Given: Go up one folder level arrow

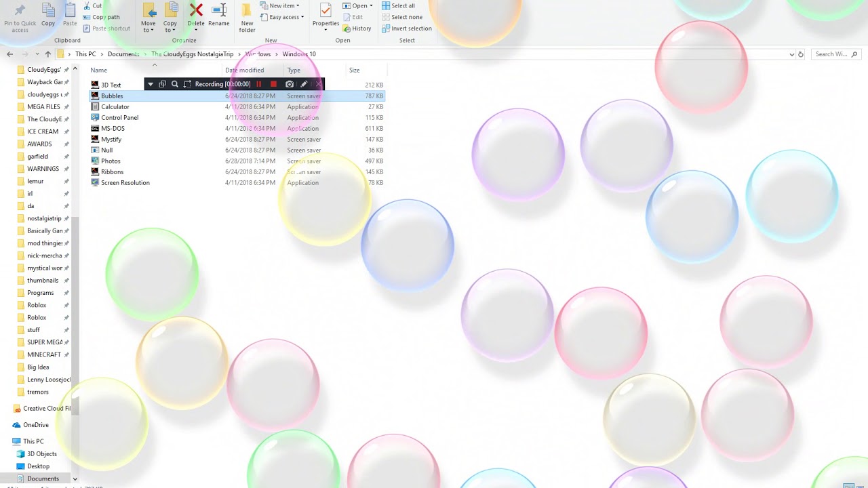Looking at the screenshot, I should point(48,54).
